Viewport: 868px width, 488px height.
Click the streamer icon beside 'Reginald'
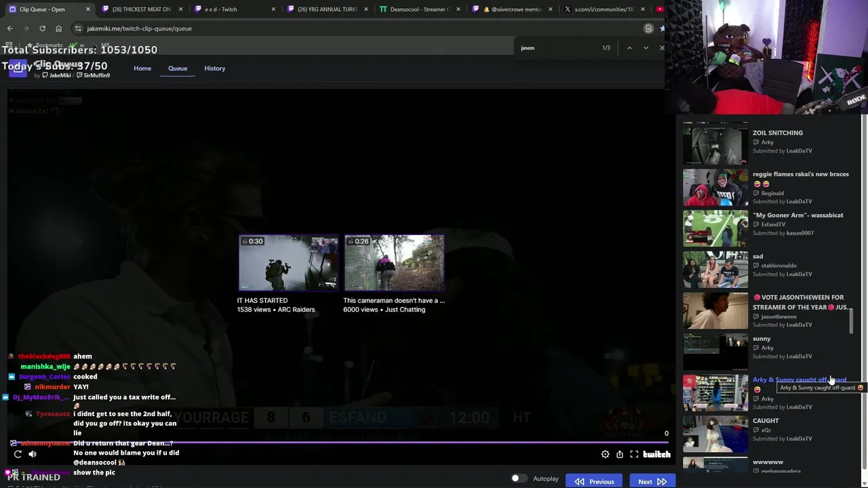(x=756, y=193)
